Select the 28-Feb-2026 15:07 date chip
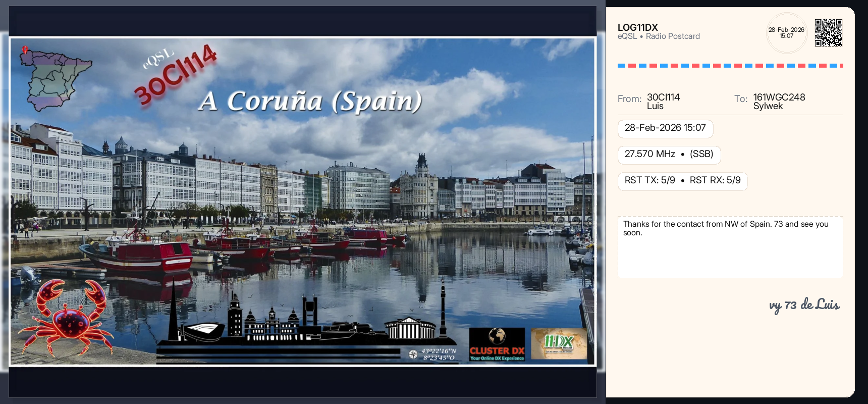 coord(665,128)
